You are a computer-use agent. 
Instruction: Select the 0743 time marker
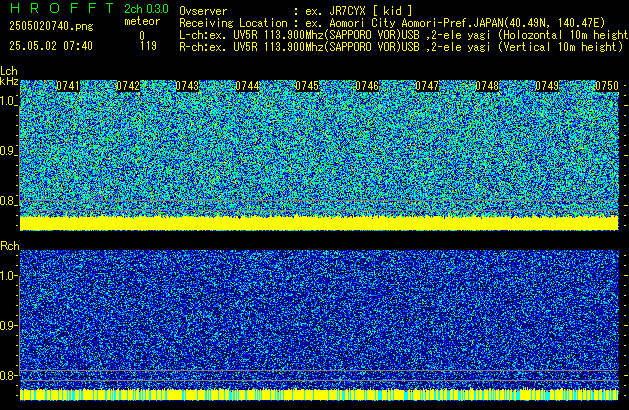pyautogui.click(x=187, y=86)
